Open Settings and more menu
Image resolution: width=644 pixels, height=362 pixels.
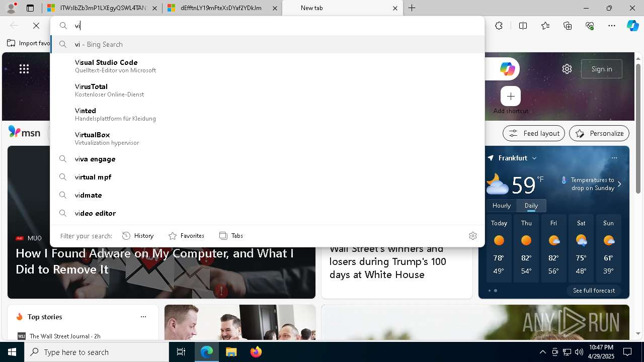[x=612, y=26]
